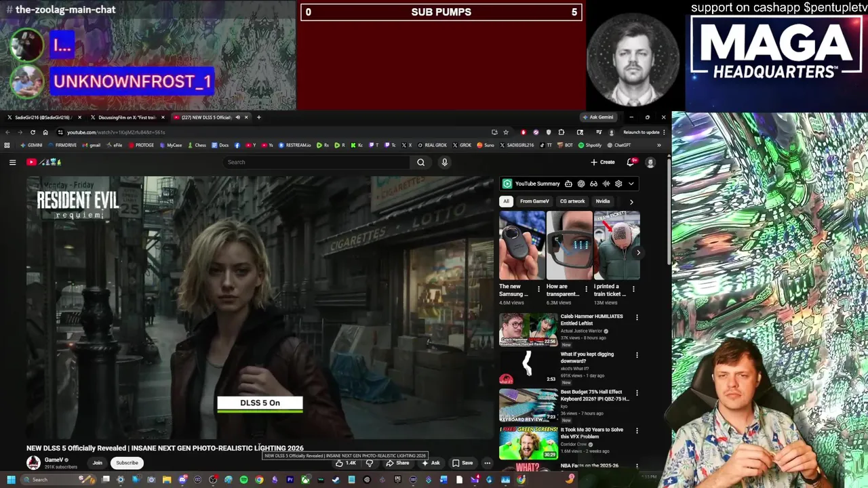Save the video to a playlist
Screen dimensions: 868x488
point(462,463)
